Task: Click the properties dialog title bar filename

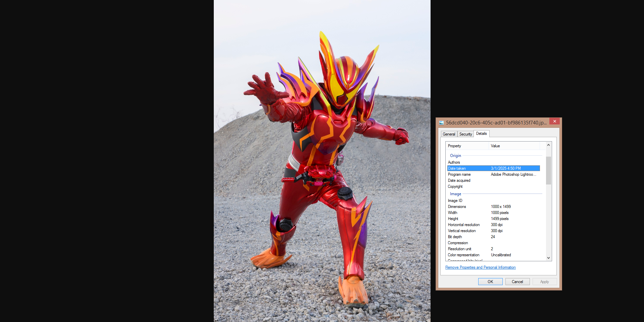Action: (x=496, y=123)
